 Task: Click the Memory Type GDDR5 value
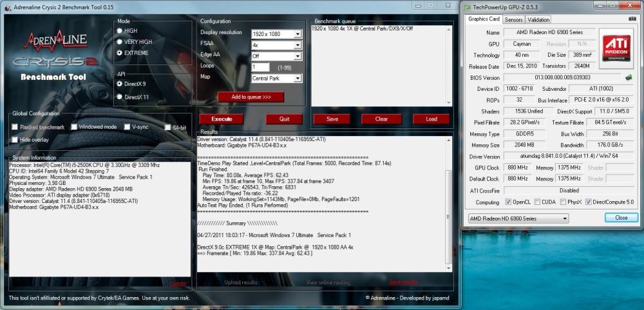(524, 133)
